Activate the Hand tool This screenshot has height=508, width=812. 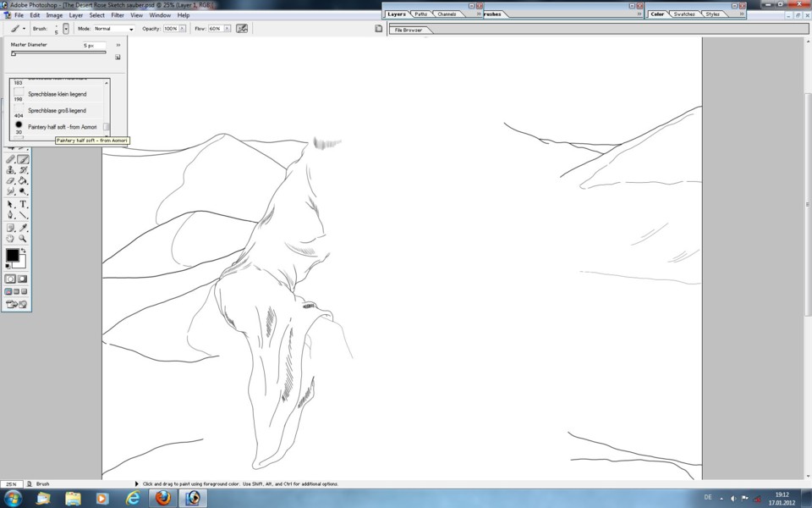tap(10, 239)
